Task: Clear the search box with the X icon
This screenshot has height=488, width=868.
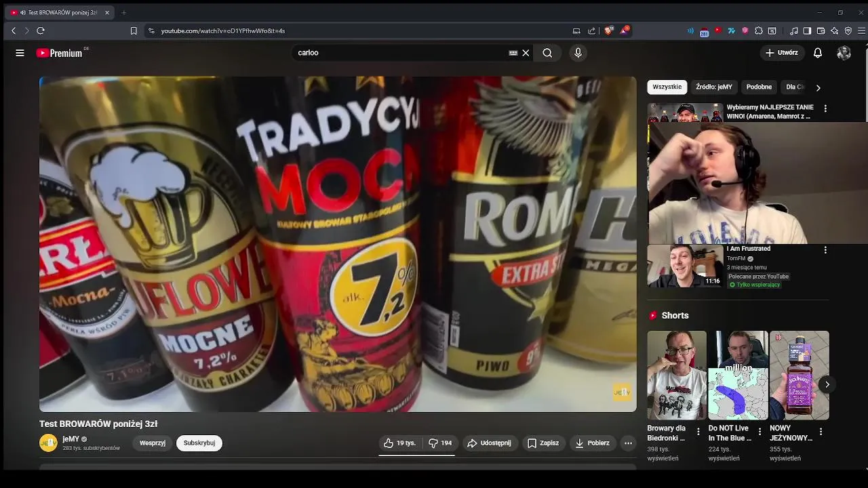Action: (526, 53)
